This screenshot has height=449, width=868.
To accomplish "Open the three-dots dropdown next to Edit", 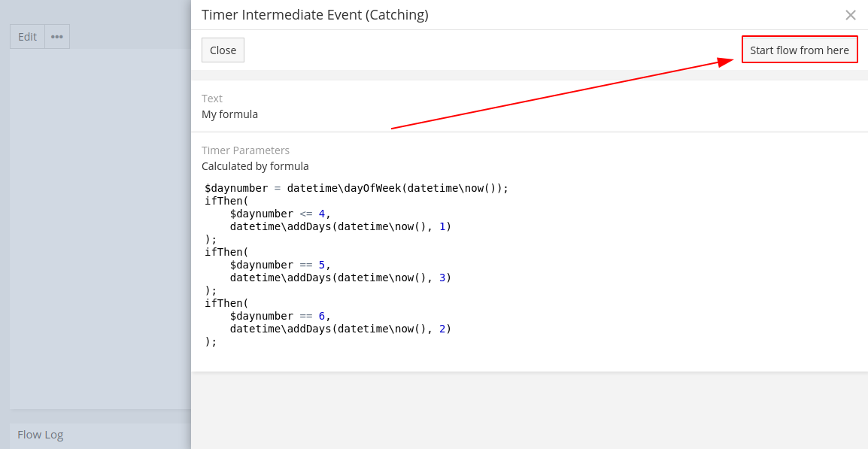I will pyautogui.click(x=57, y=37).
